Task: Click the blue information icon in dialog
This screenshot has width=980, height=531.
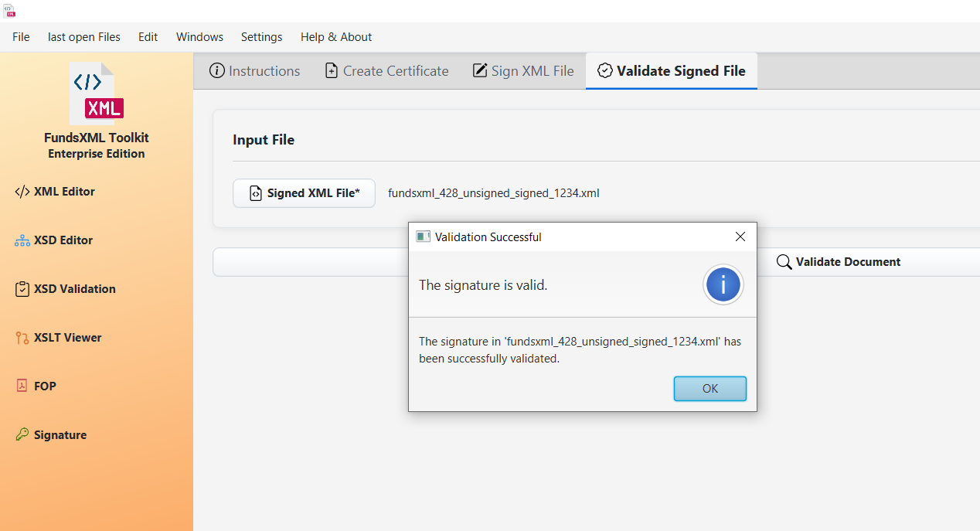Action: [x=723, y=285]
